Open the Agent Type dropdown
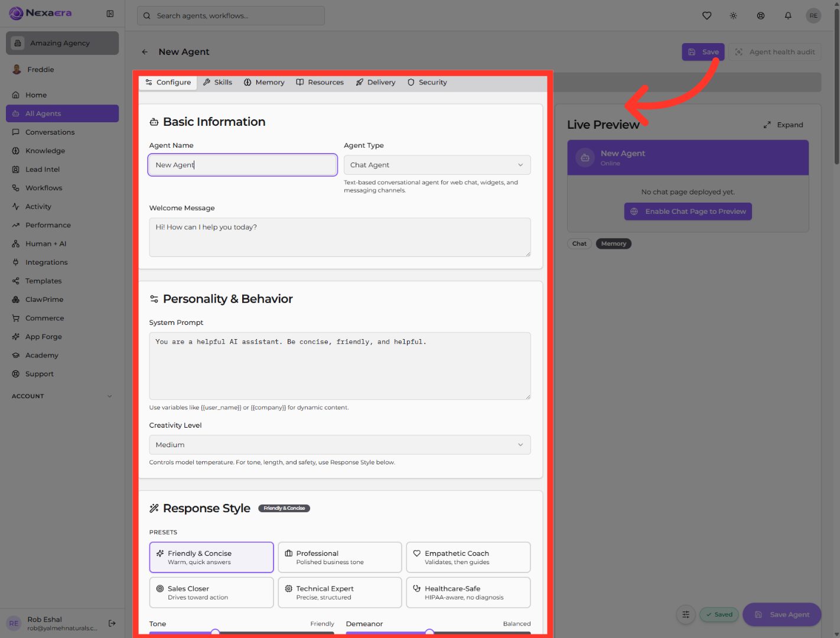840x638 pixels. pos(437,165)
